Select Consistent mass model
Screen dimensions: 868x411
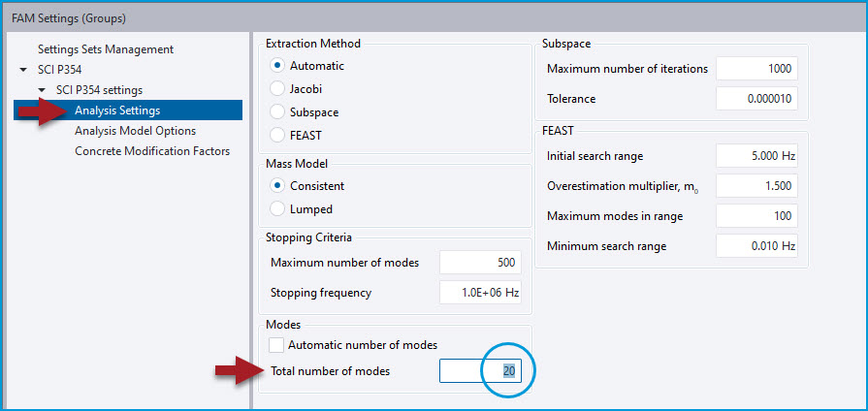278,186
